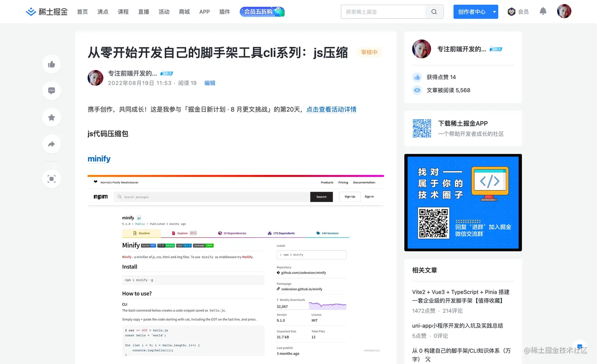The height and width of the screenshot is (364, 597).
Task: Open the 插件 nav item
Action: 225,12
